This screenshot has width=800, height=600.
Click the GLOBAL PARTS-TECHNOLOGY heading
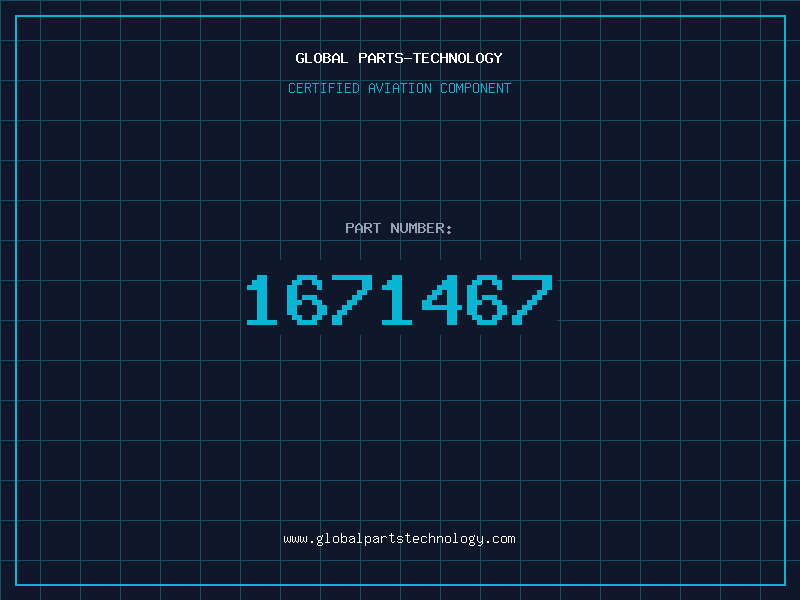399,59
